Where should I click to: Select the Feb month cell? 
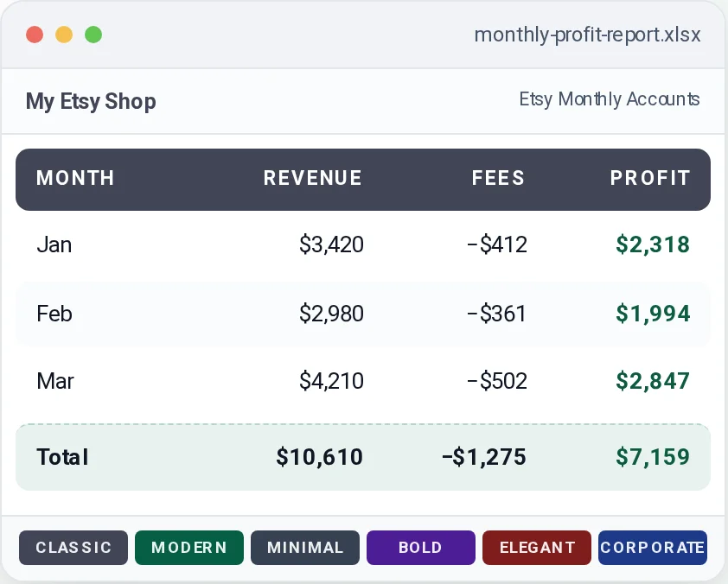(54, 314)
